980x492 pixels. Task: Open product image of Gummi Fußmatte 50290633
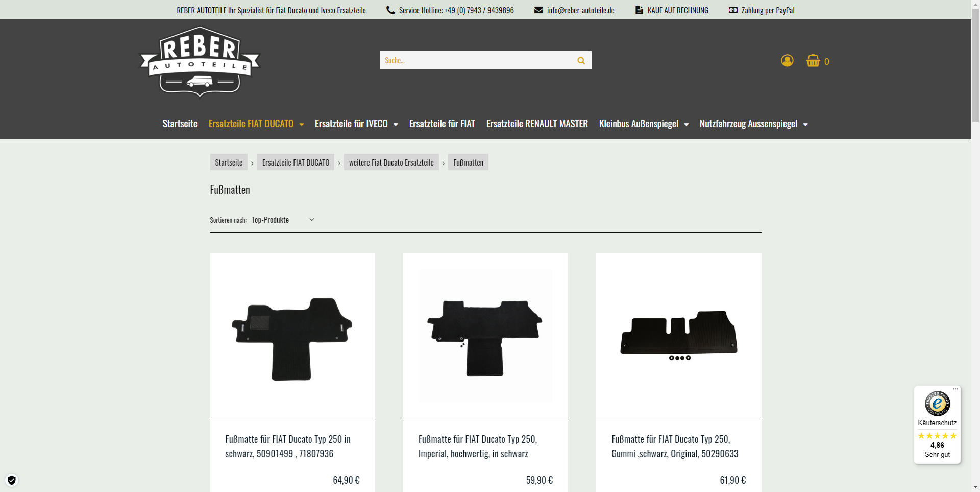[678, 336]
